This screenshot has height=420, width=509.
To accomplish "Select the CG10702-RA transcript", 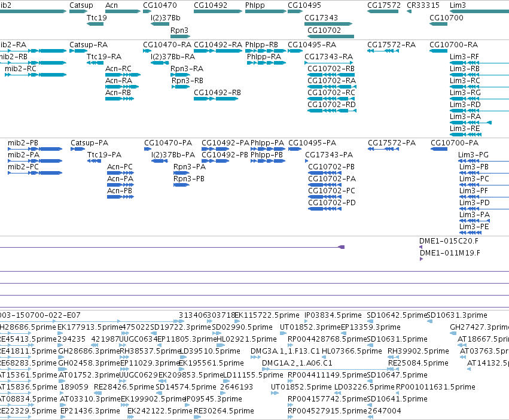I will 332,87.
